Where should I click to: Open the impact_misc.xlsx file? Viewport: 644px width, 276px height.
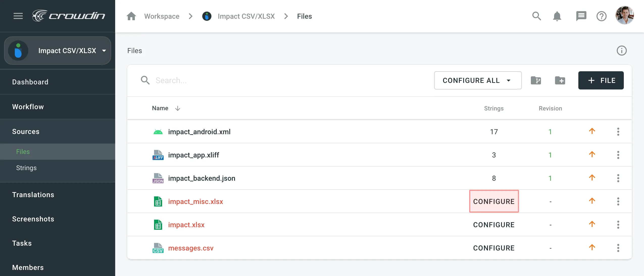pos(195,201)
